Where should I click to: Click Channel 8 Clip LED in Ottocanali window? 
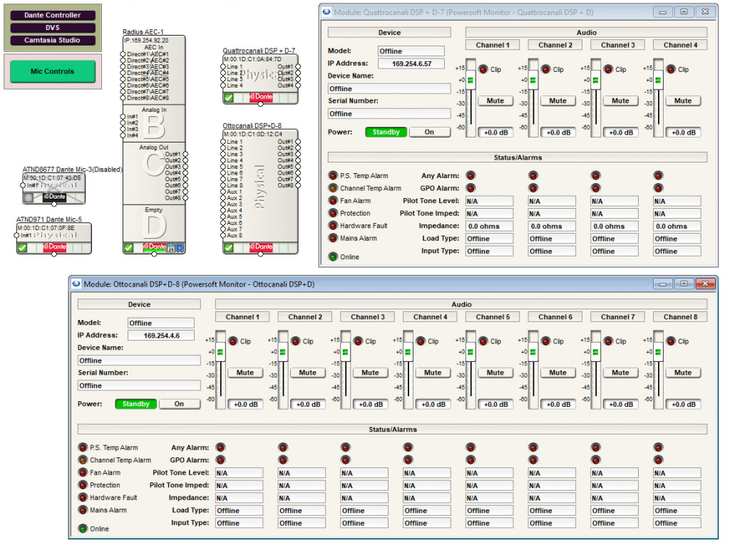click(671, 341)
